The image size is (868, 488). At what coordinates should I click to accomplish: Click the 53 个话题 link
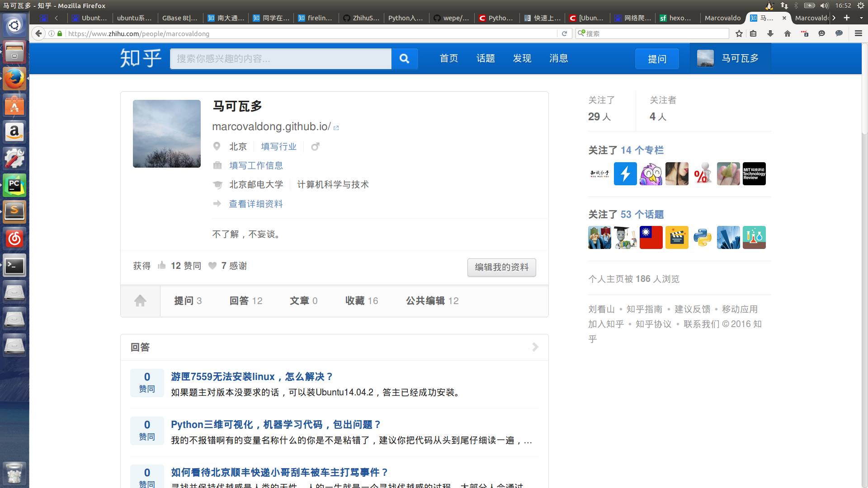click(642, 214)
